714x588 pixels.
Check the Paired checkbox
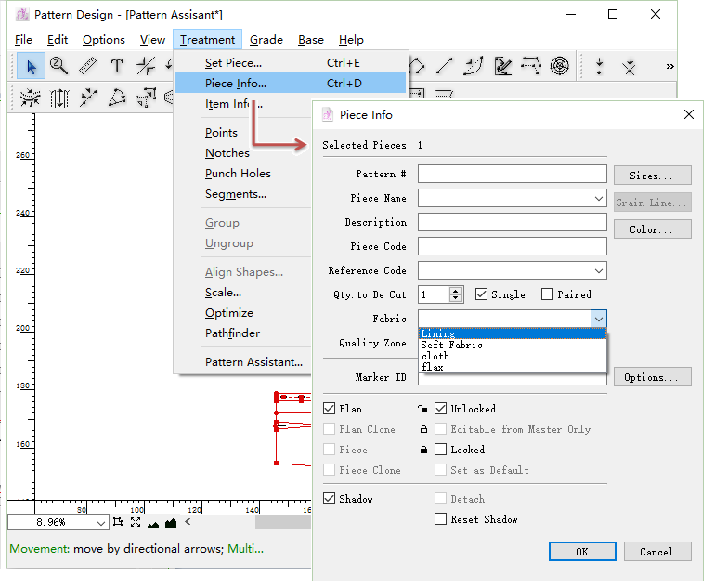click(547, 294)
